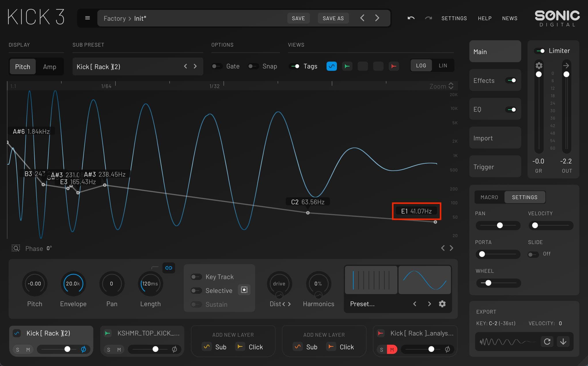Invert phase on Kick [ Rack ]_analys layer
This screenshot has width=588, height=366.
pyautogui.click(x=447, y=349)
